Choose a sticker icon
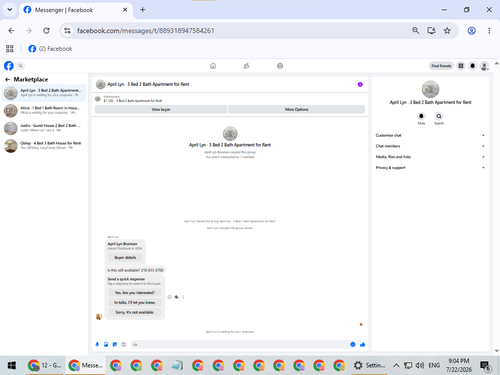Viewport: 500px width, 375px height. 115,344
